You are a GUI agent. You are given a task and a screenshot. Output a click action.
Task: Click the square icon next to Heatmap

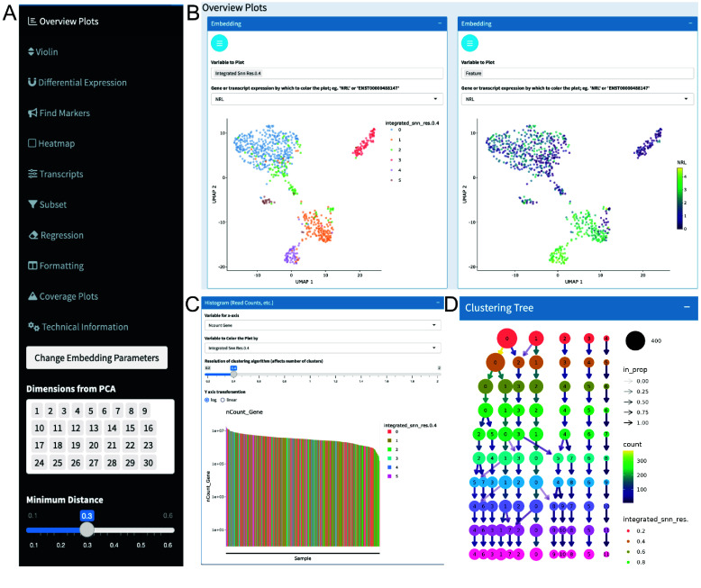click(32, 143)
